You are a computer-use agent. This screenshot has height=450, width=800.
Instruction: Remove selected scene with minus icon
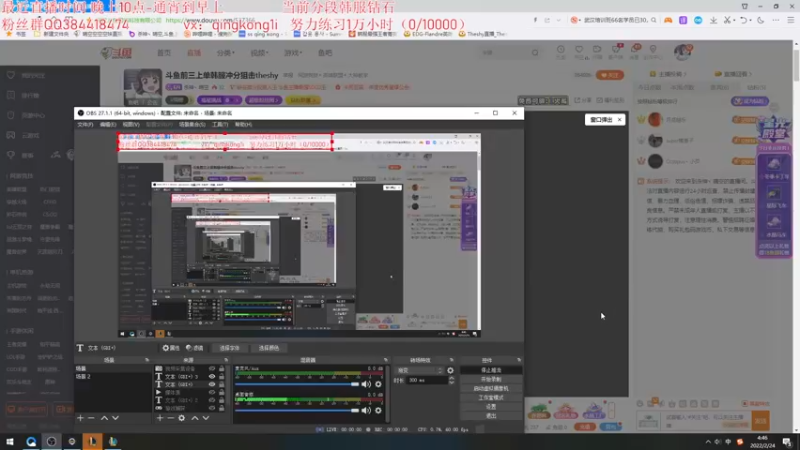(91, 418)
